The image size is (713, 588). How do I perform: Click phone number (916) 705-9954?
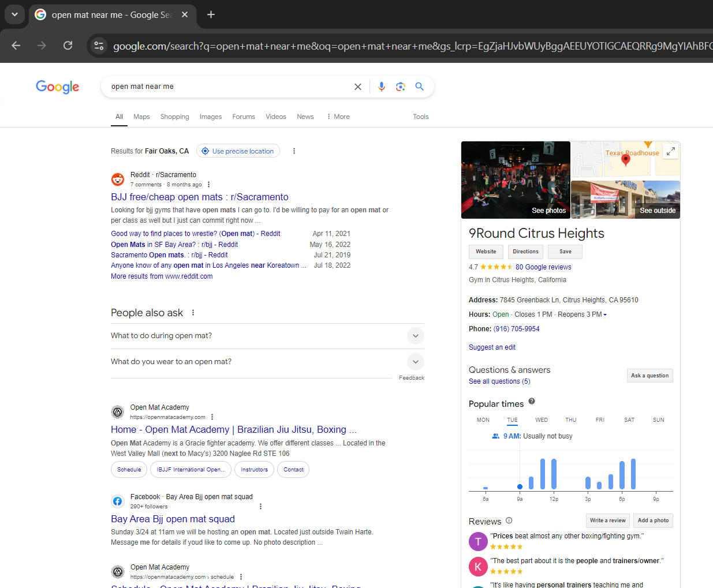pyautogui.click(x=517, y=329)
